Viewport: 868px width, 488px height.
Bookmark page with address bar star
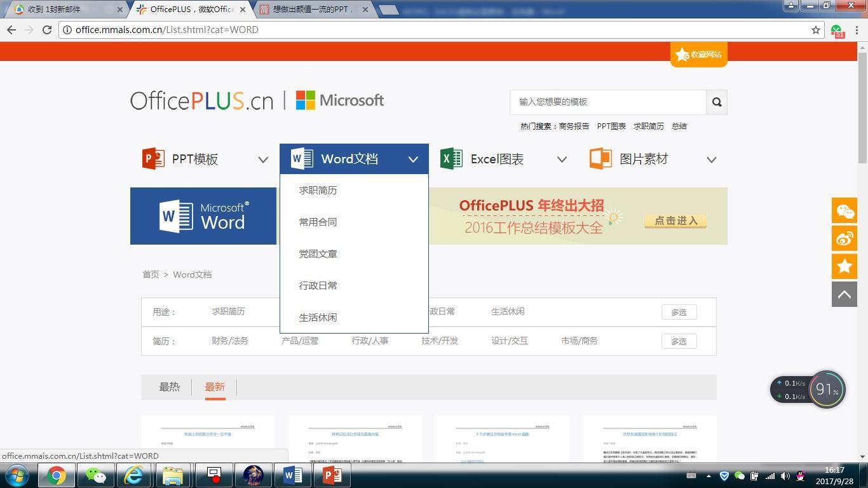click(x=816, y=30)
